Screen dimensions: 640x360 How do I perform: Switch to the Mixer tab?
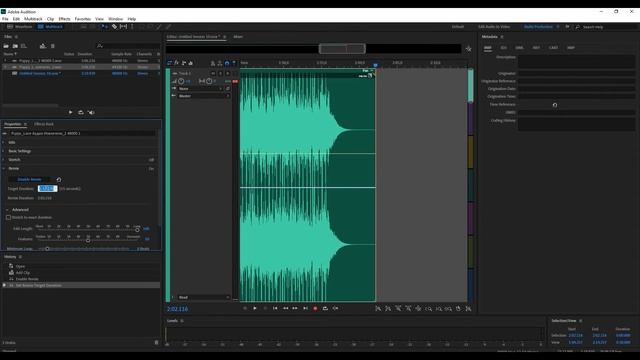tap(238, 37)
